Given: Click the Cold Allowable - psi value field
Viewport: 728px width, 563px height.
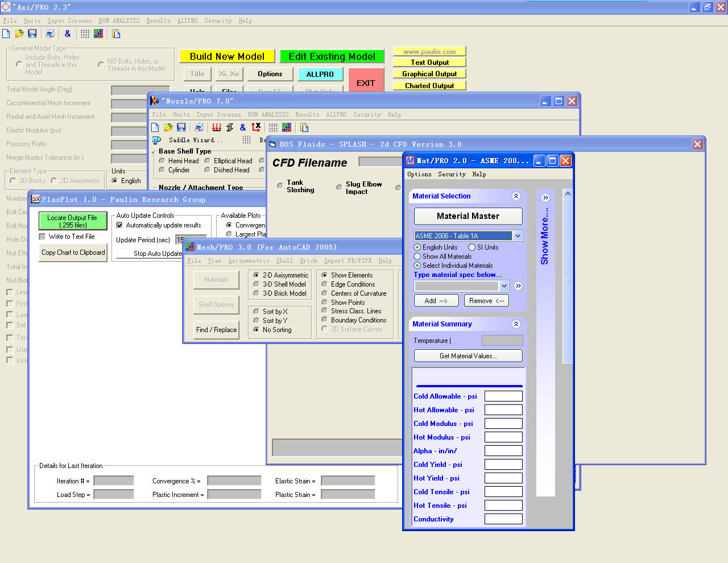Looking at the screenshot, I should pyautogui.click(x=503, y=396).
